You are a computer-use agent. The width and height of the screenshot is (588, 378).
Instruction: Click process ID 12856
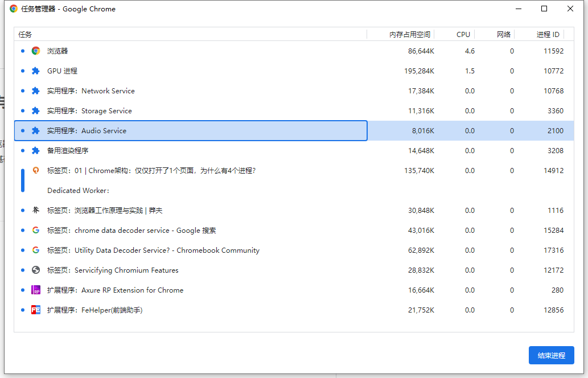pos(553,310)
